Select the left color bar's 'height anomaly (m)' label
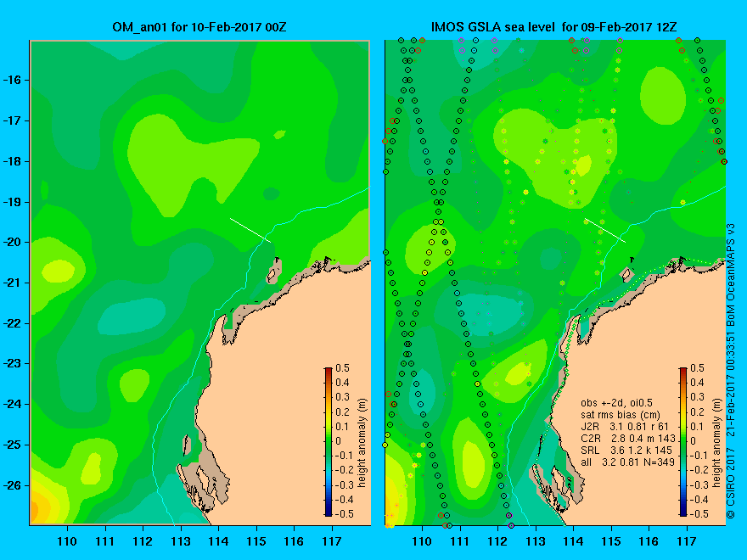The width and height of the screenshot is (747, 560). click(362, 443)
